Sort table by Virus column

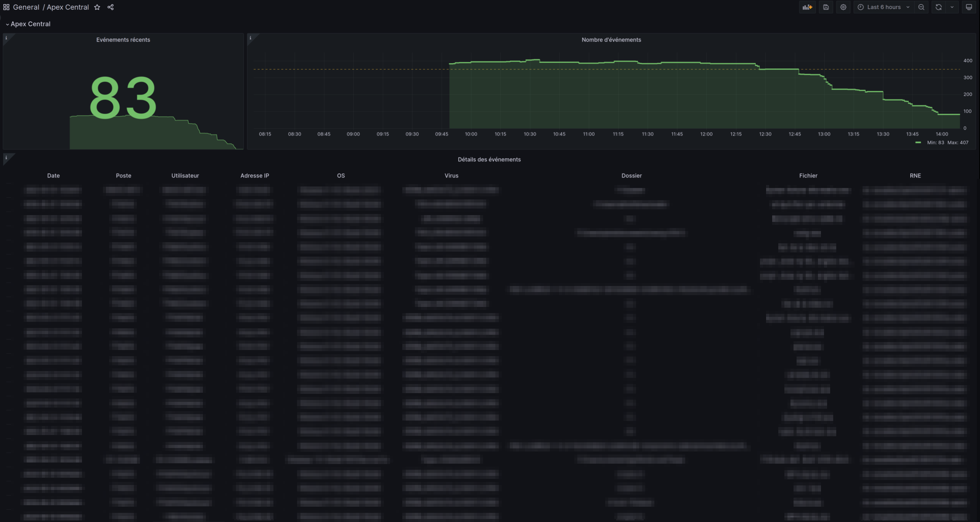click(451, 175)
